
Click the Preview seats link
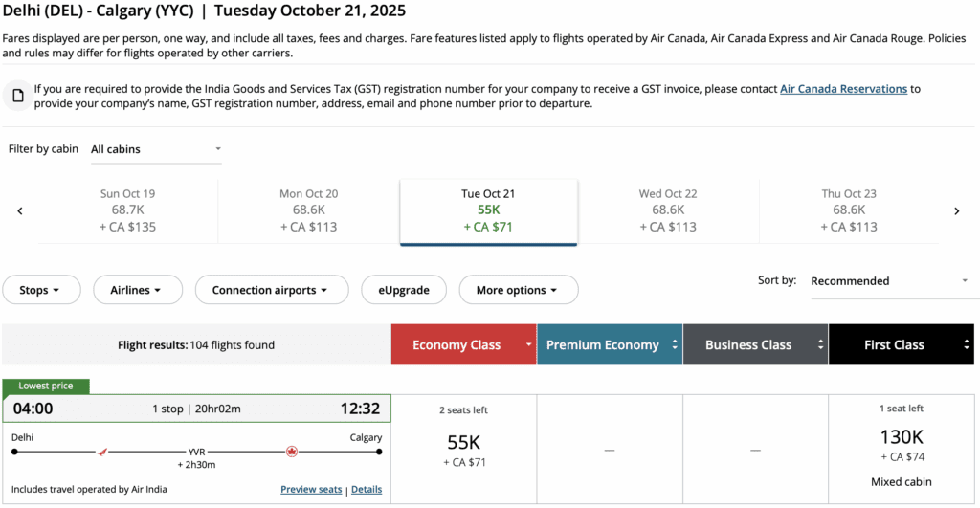point(311,490)
